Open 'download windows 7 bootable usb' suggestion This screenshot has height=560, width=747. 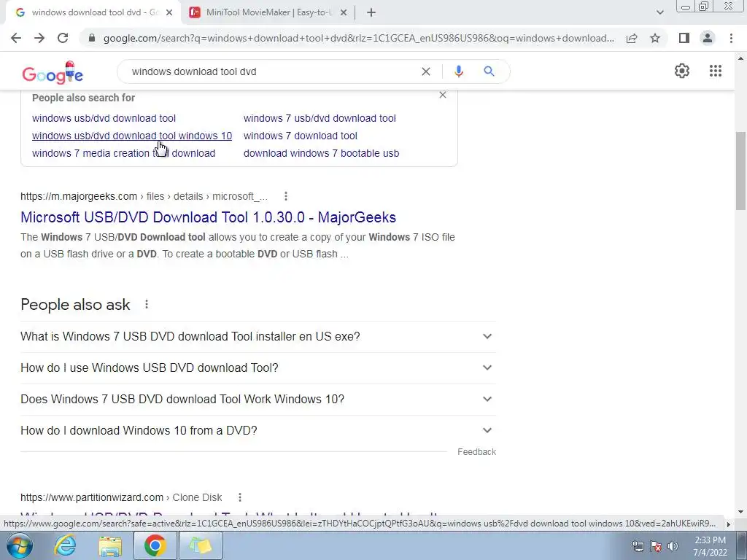[321, 153]
